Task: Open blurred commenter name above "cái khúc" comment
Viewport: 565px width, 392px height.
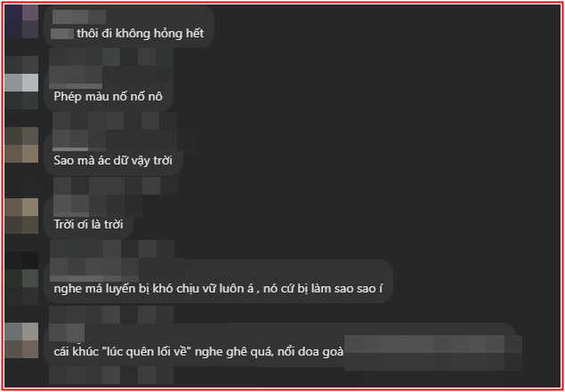Action: pyautogui.click(x=67, y=332)
